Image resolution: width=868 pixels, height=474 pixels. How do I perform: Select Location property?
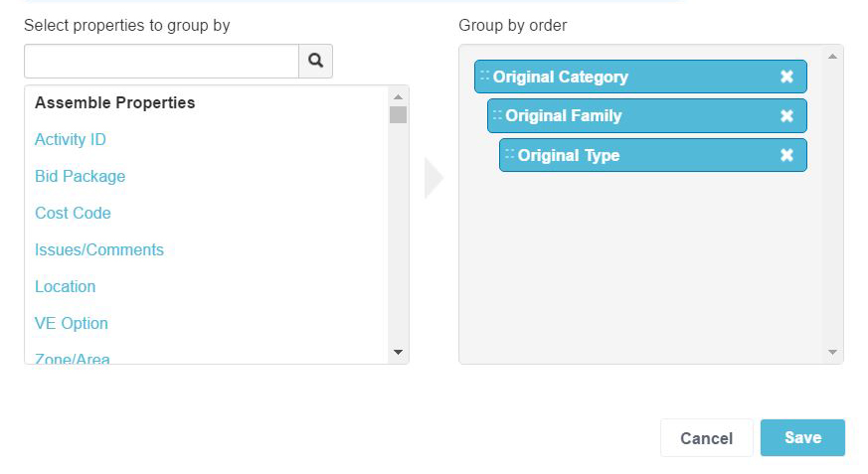[x=66, y=286]
